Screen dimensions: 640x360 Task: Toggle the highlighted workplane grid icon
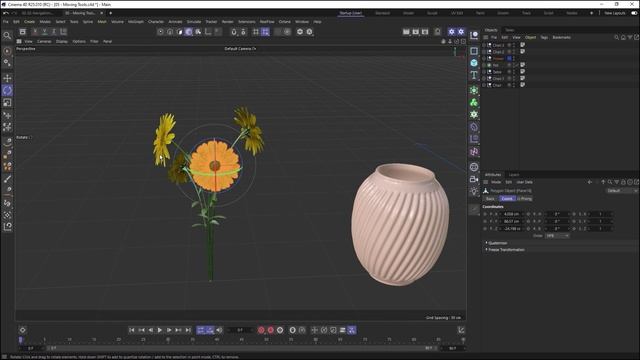[265, 31]
